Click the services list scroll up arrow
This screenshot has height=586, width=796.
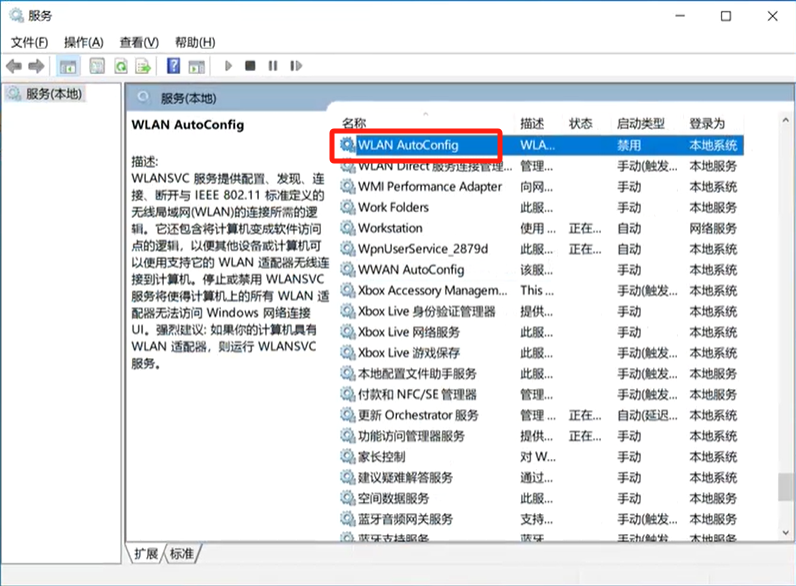785,120
